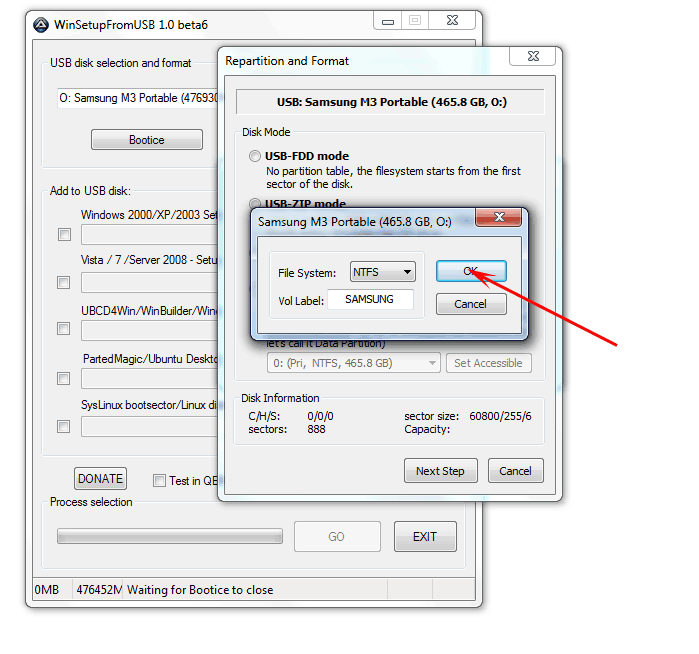Click the DONATE button
The image size is (699, 654).
coord(100,478)
